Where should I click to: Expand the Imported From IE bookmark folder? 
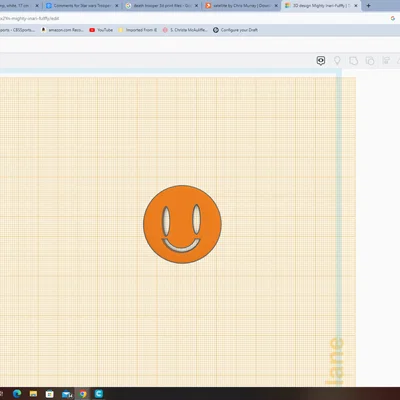137,30
